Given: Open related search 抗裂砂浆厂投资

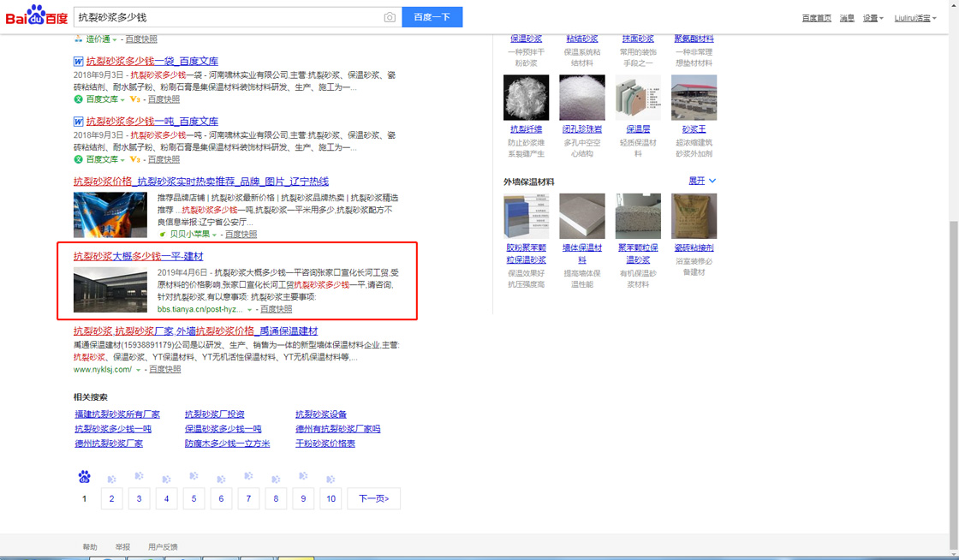Looking at the screenshot, I should pyautogui.click(x=215, y=414).
